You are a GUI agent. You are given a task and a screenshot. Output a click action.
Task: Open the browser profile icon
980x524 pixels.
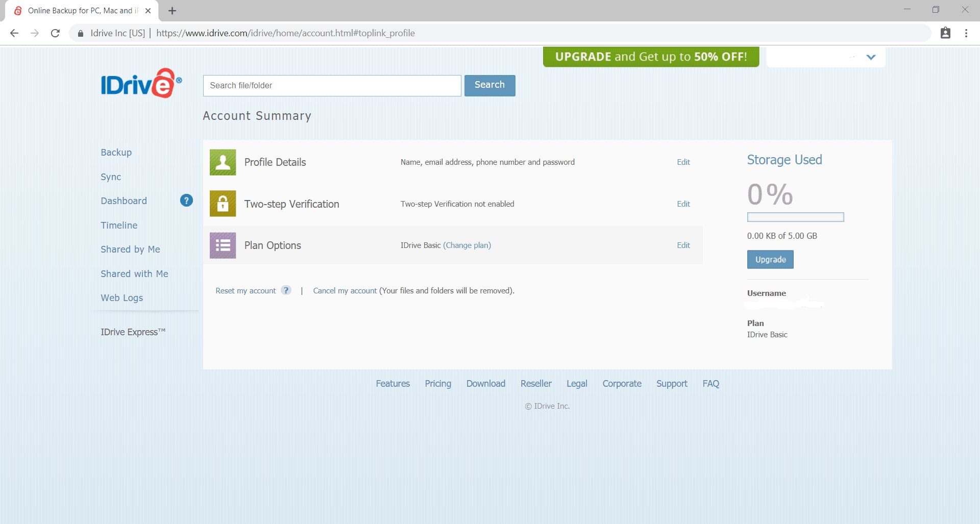(945, 33)
